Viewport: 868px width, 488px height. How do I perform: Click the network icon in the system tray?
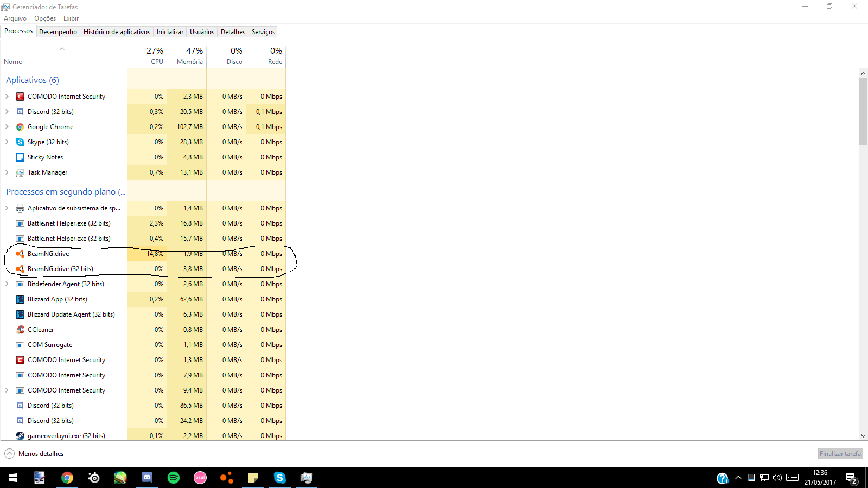point(764,478)
